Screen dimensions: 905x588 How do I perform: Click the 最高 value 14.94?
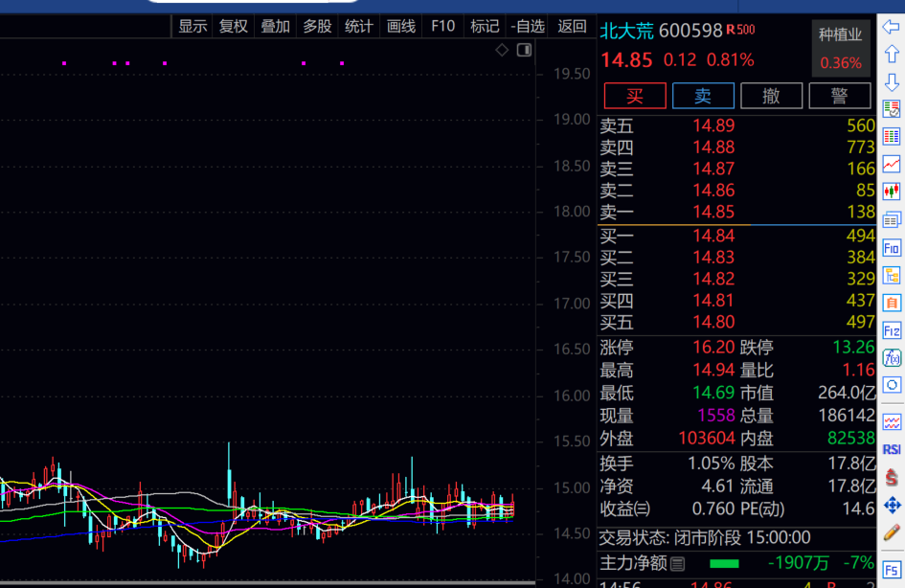713,370
